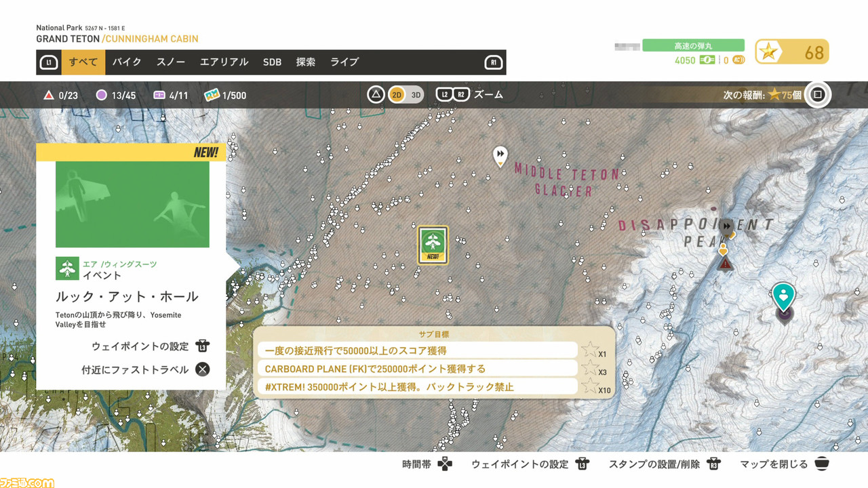
Task: Click bottom bar ウェイポイントの設定 control
Action: tap(530, 464)
